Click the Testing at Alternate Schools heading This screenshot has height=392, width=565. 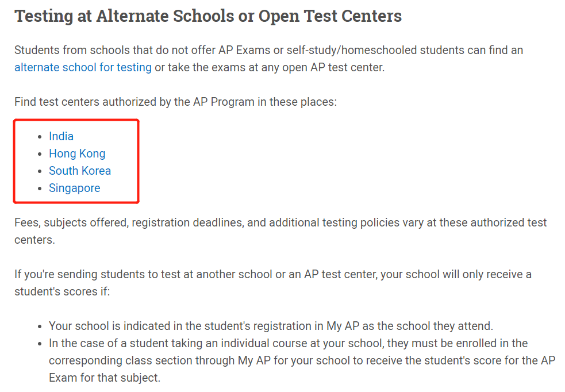[208, 16]
